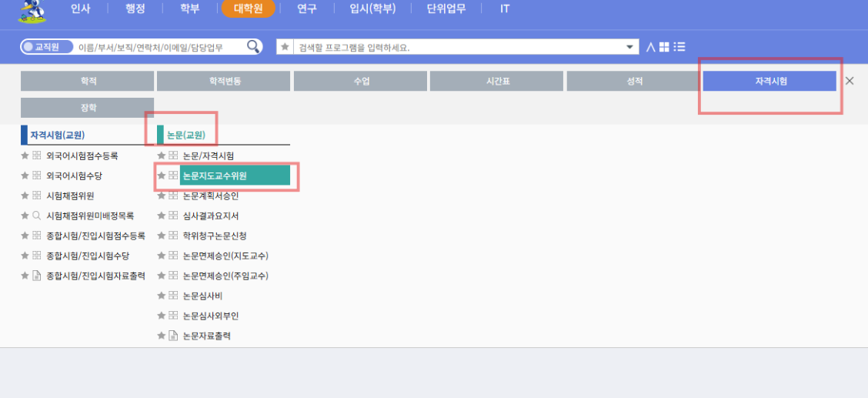The image size is (868, 398).
Task: Expand the 장학 menu category
Action: click(87, 108)
